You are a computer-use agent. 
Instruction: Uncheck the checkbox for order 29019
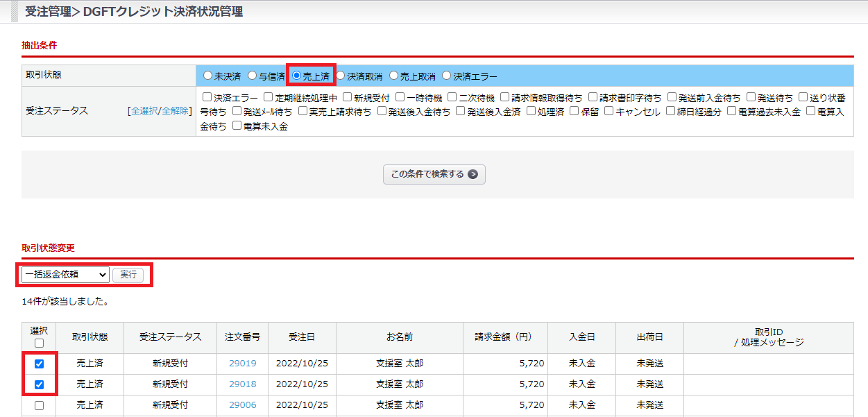click(39, 364)
